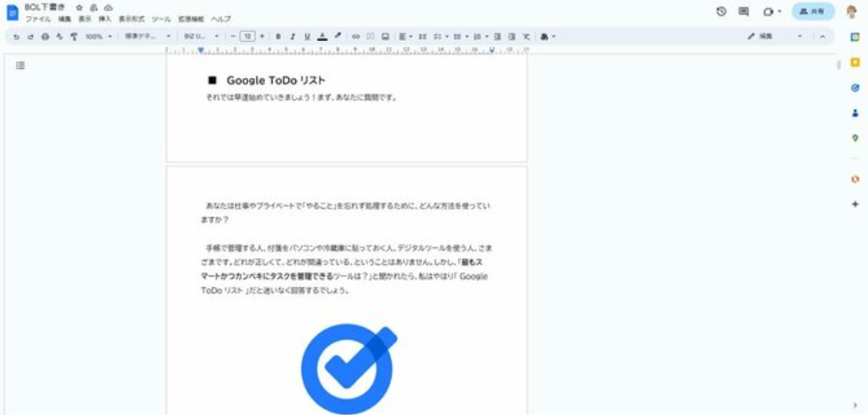
Task: Open the 拡張機能 menu
Action: 191,19
